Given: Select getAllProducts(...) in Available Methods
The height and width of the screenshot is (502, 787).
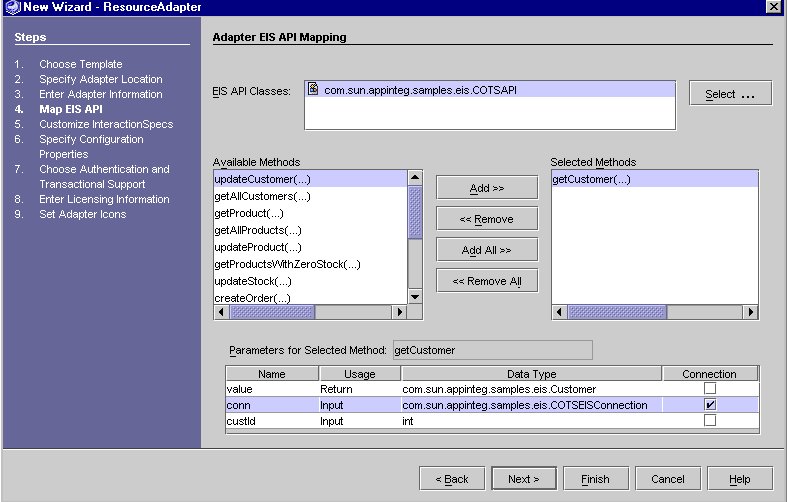Looking at the screenshot, I should [310, 230].
